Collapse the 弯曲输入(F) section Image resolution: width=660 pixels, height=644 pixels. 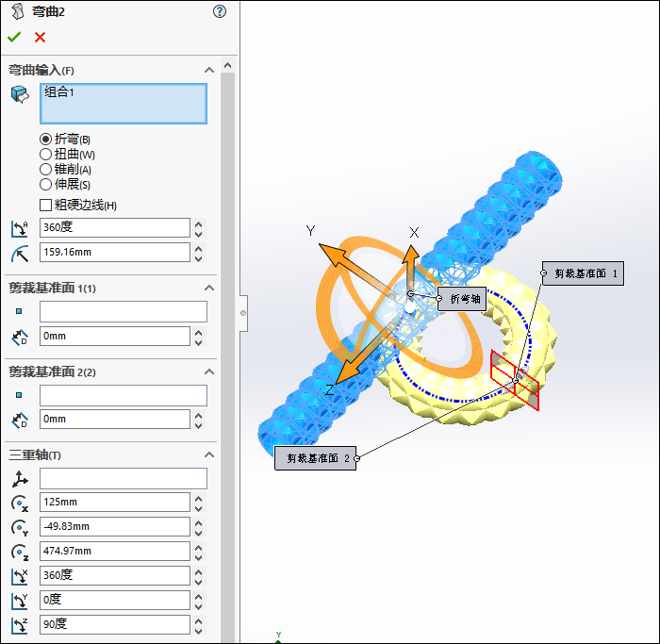[208, 70]
